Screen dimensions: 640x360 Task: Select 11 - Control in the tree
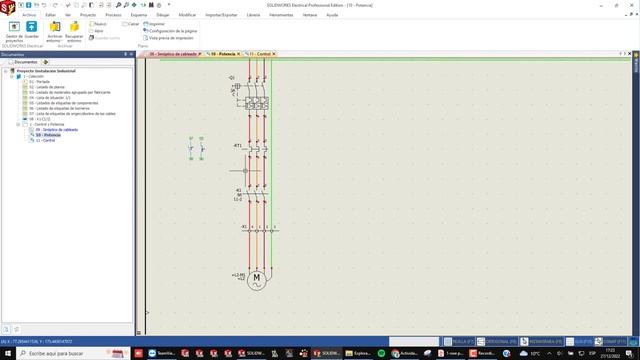[x=45, y=140]
